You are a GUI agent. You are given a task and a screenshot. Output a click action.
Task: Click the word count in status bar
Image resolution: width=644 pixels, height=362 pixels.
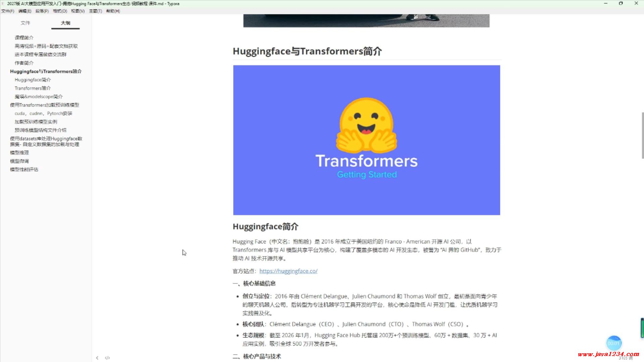625,358
